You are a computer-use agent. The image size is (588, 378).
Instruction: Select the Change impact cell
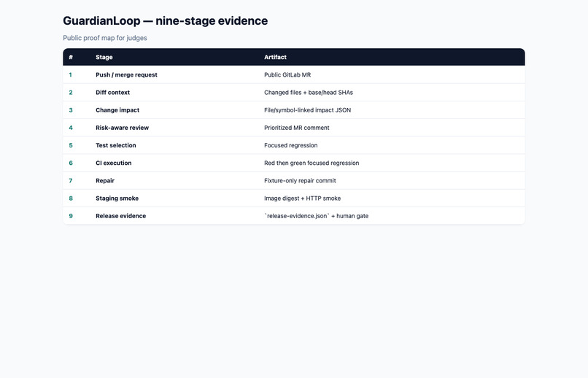point(117,110)
